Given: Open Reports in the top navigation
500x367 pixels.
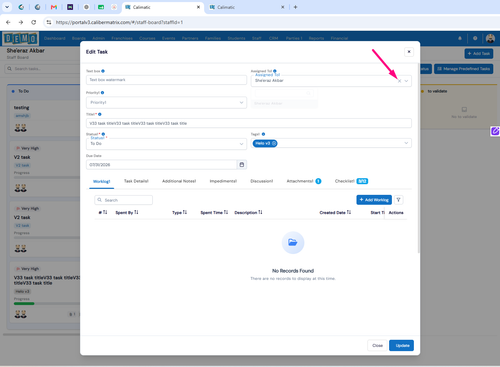Looking at the screenshot, I should click(x=316, y=38).
